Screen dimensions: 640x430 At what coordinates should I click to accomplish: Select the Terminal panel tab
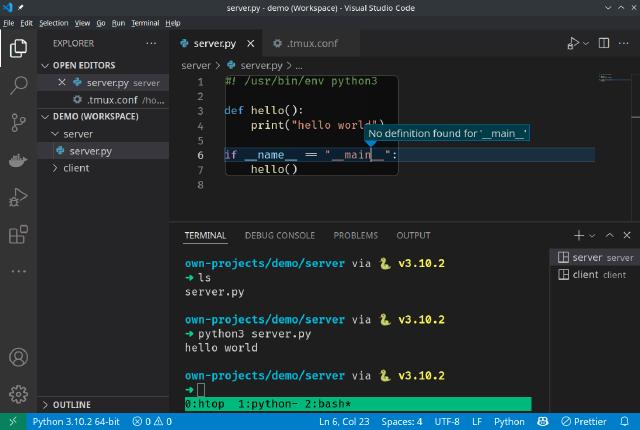tap(205, 235)
